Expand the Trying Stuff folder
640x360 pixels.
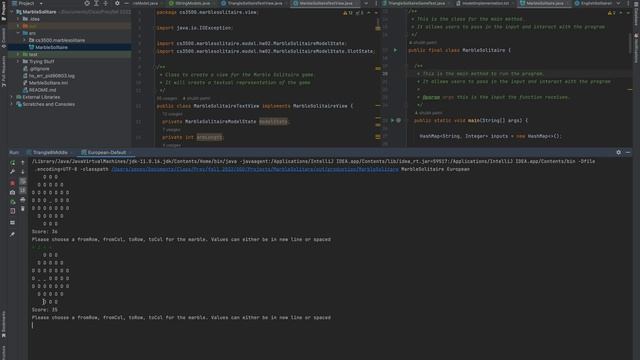(18, 61)
